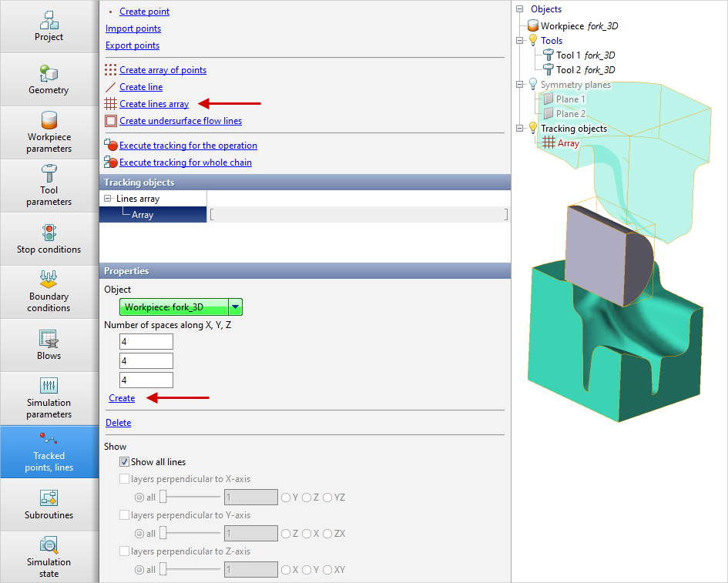Click the Workpiece fork_3D cylinder icon

533,26
